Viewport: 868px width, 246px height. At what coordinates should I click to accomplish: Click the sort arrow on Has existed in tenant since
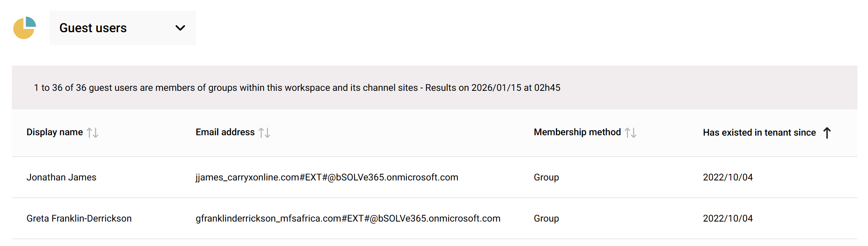click(826, 132)
